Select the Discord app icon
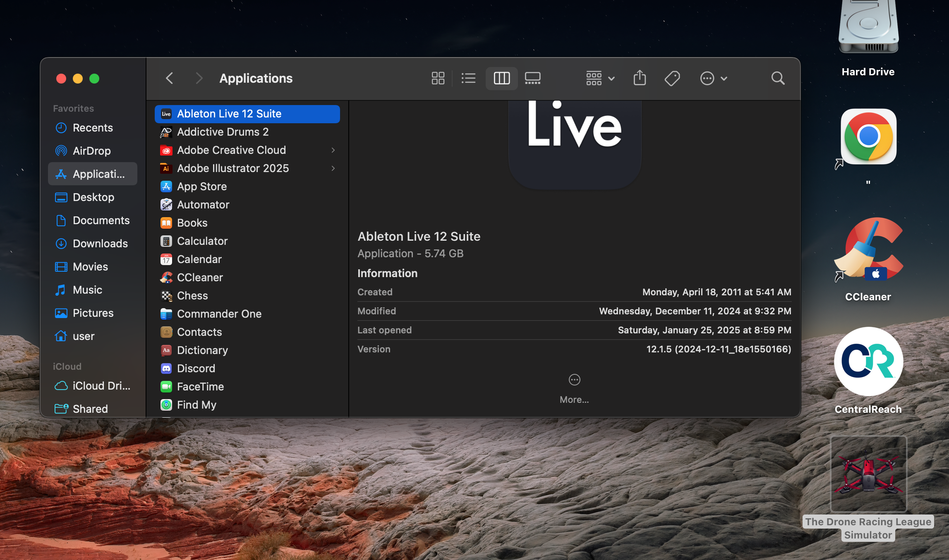The width and height of the screenshot is (949, 560). point(166,369)
